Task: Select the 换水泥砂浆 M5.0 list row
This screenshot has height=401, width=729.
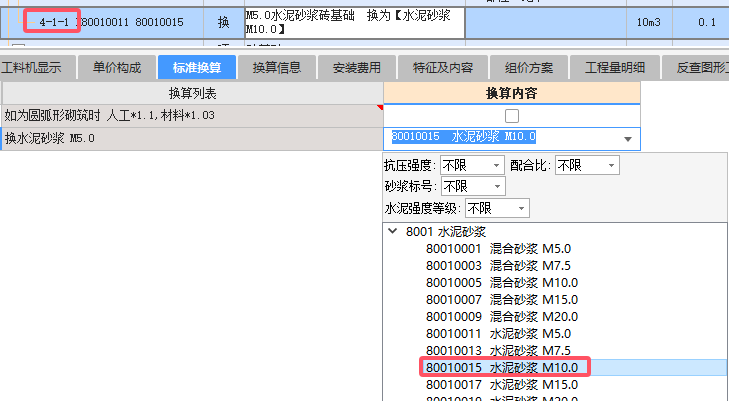Action: pos(192,138)
